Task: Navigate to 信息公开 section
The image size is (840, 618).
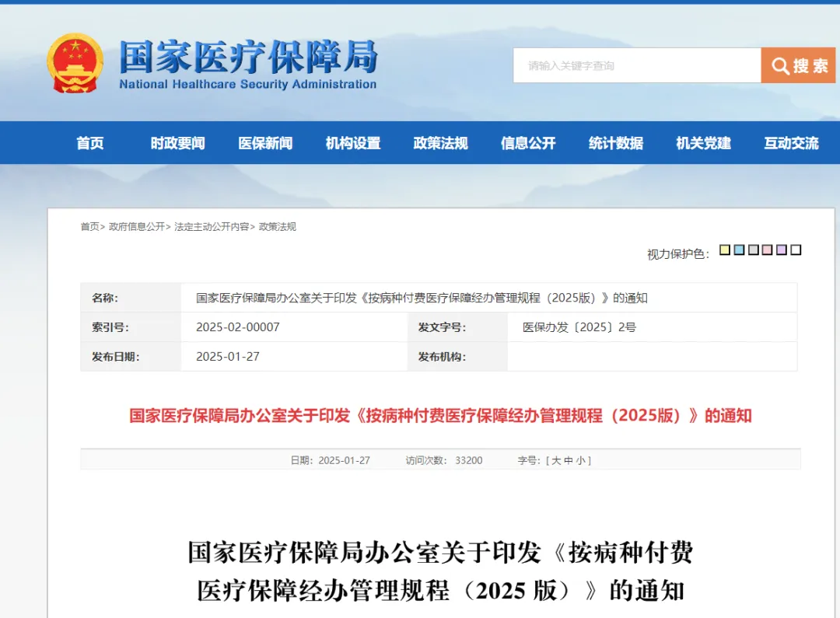Action: click(528, 143)
